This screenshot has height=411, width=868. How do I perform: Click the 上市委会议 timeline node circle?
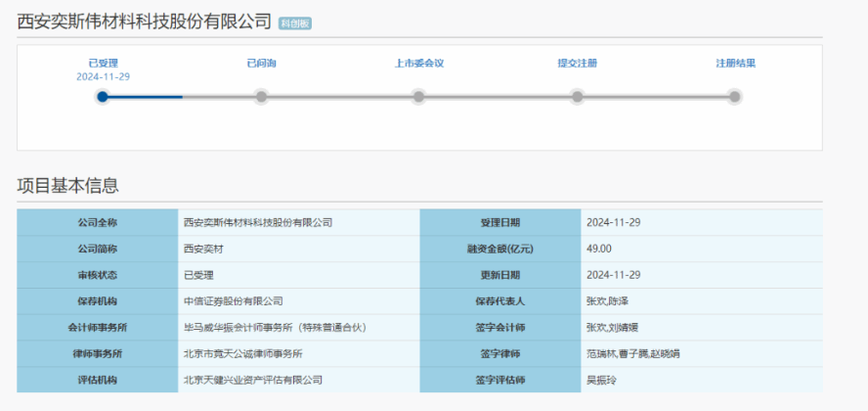[x=418, y=96]
